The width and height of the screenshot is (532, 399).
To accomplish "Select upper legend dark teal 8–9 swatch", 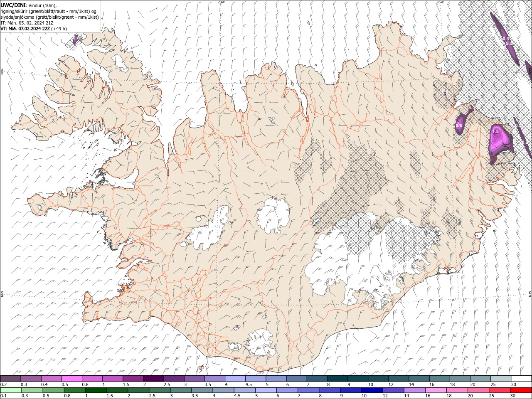I will tap(337, 379).
